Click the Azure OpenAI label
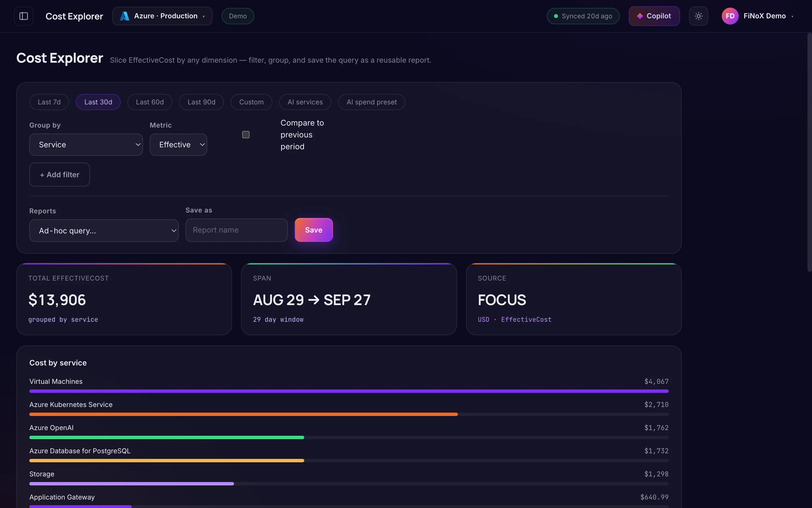This screenshot has width=812, height=508. point(51,428)
